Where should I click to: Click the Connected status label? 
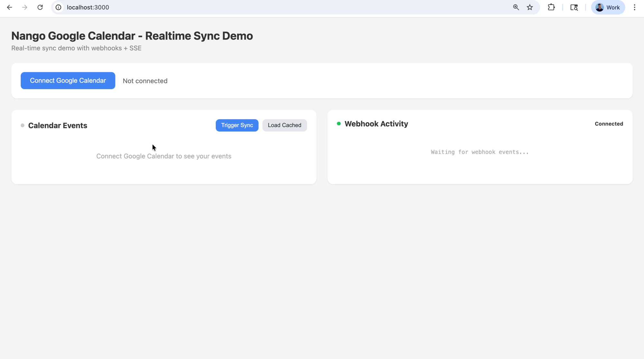pos(609,124)
